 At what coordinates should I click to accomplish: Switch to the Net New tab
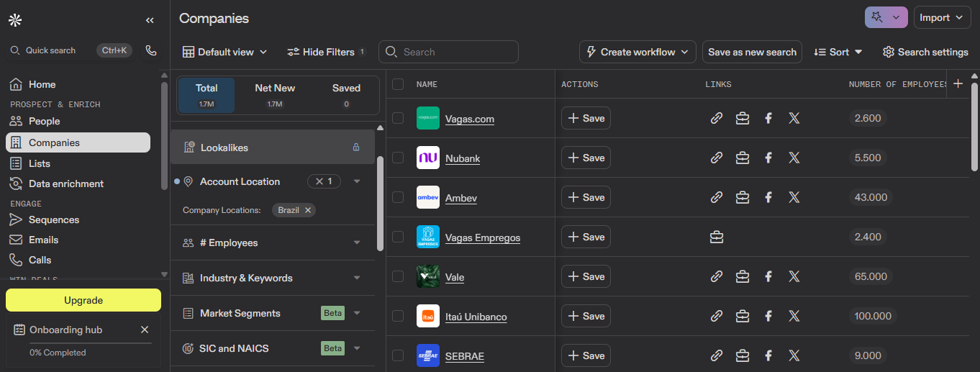[275, 95]
